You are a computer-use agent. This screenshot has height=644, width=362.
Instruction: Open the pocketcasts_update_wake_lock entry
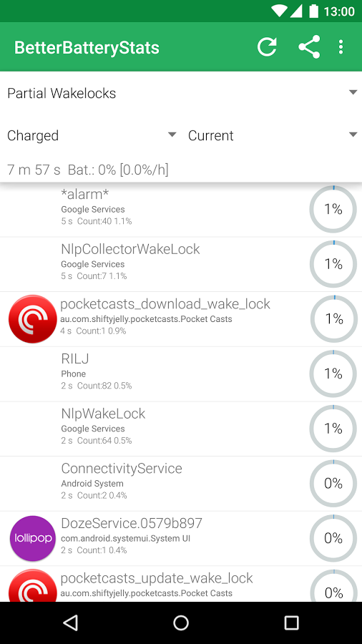pyautogui.click(x=181, y=584)
